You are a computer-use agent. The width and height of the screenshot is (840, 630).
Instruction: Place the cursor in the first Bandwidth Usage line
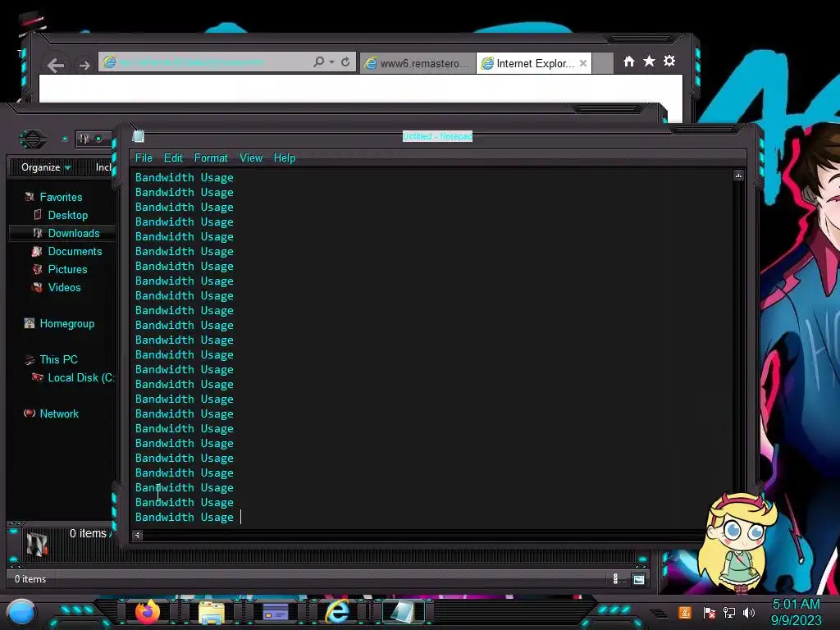[184, 177]
